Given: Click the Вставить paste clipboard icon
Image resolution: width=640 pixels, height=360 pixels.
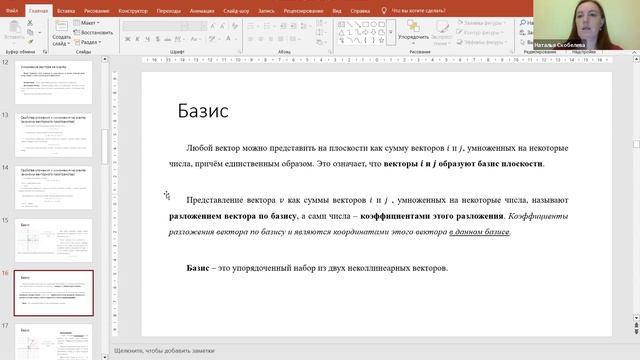Looking at the screenshot, I should [15, 27].
